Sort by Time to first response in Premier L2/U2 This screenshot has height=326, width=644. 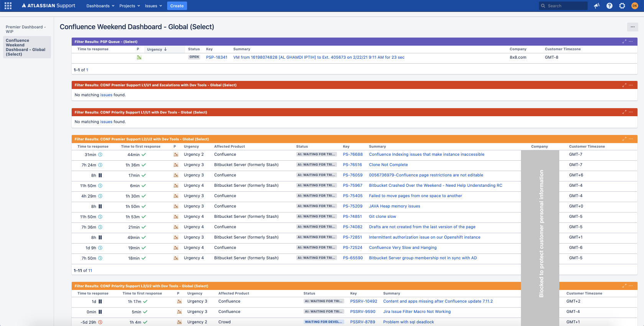141,147
